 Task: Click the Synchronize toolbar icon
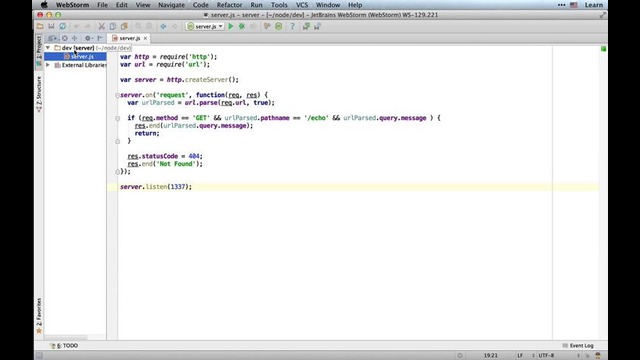[62, 26]
